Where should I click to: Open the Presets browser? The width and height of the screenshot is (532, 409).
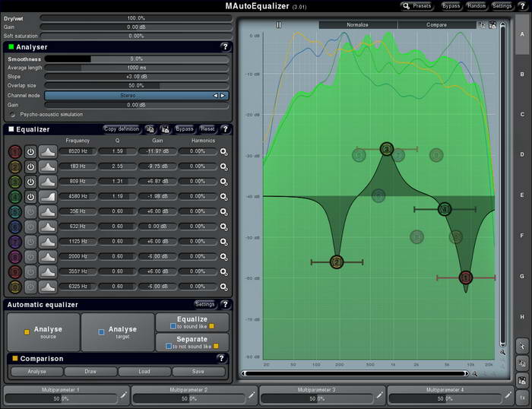point(417,5)
